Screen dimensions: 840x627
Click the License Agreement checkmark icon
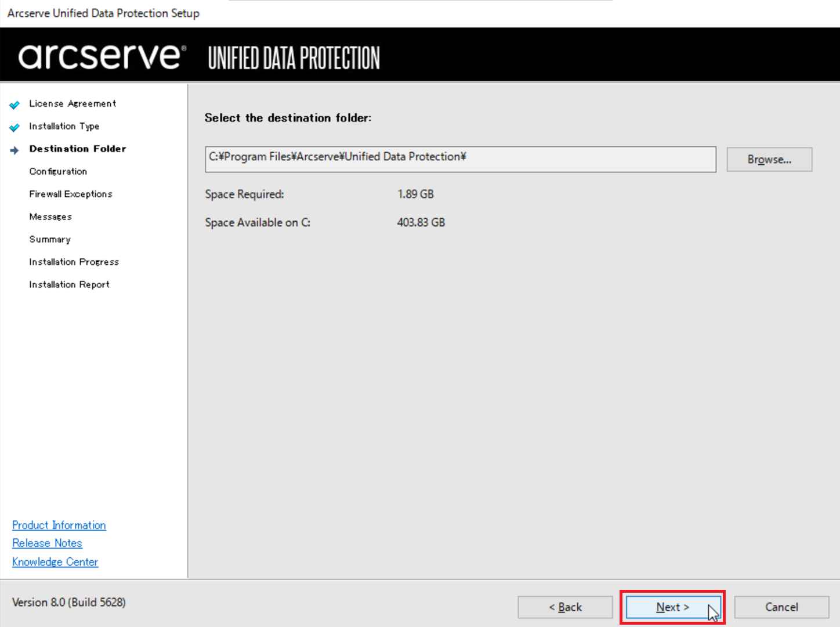[15, 105]
